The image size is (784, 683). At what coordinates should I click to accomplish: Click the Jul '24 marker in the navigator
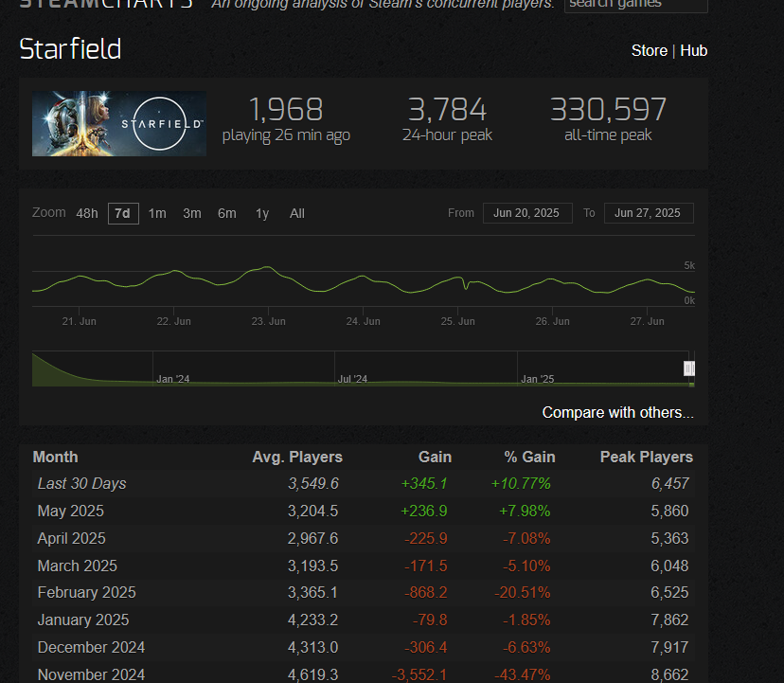point(352,379)
